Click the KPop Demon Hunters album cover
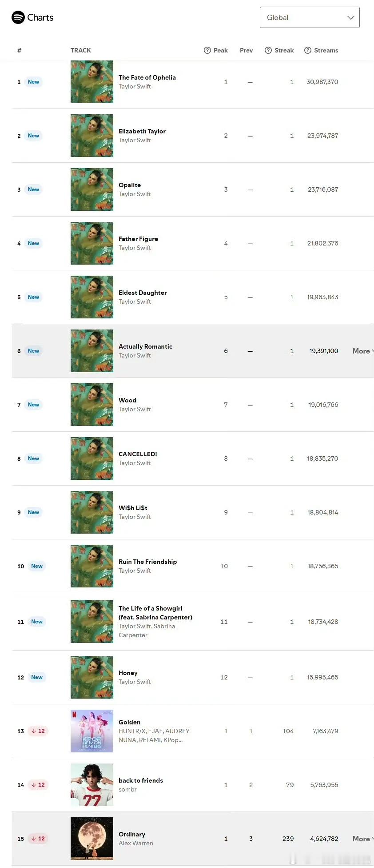Image resolution: width=374 pixels, height=868 pixels. 92,731
